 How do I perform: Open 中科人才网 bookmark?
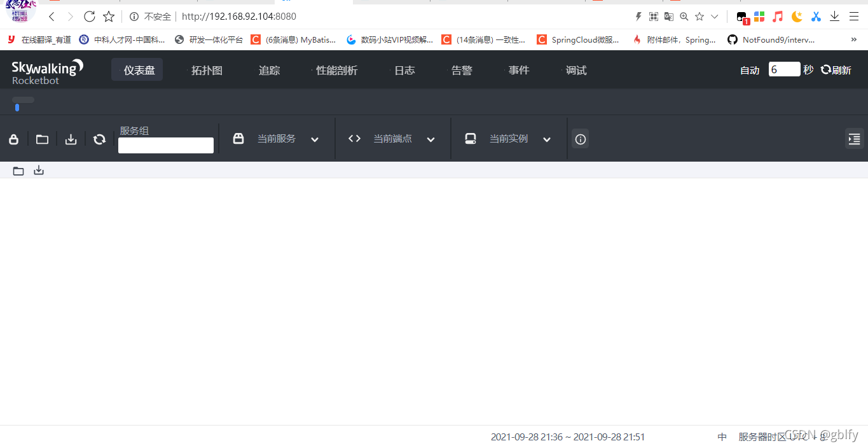122,39
